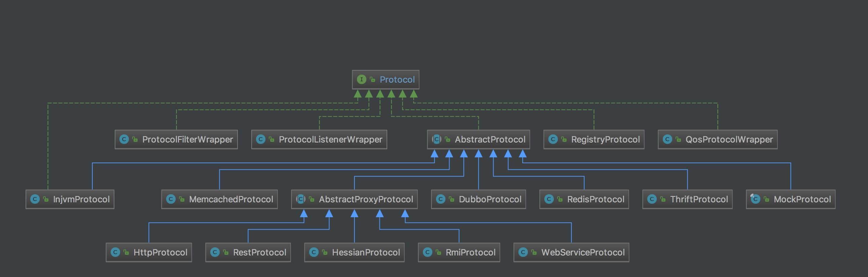This screenshot has width=868, height=277.
Task: Select the ThriftProtocol class node
Action: pyautogui.click(x=687, y=199)
